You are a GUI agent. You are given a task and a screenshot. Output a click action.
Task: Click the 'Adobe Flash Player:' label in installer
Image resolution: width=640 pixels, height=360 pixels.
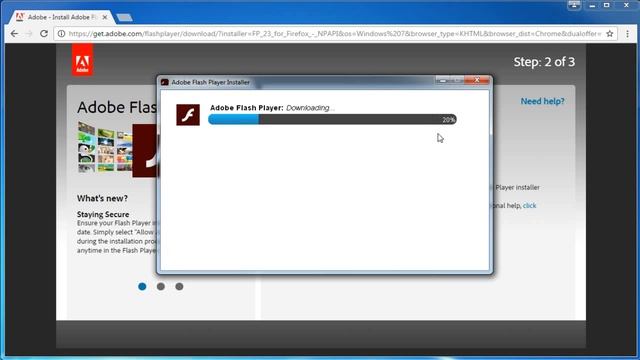tap(247, 108)
